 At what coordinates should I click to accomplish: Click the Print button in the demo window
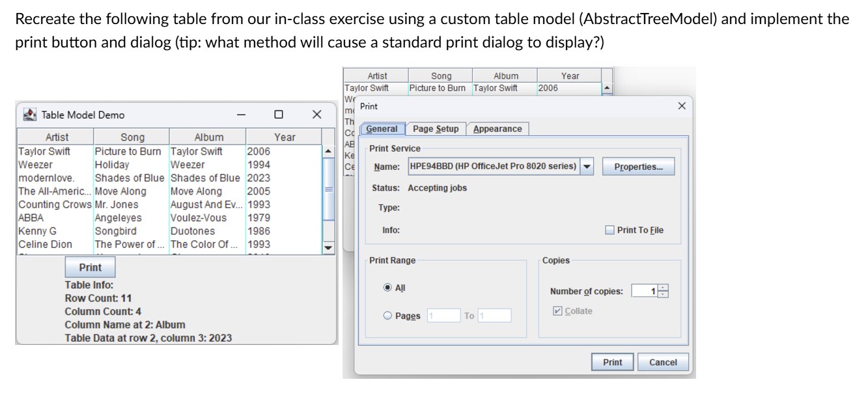(90, 267)
